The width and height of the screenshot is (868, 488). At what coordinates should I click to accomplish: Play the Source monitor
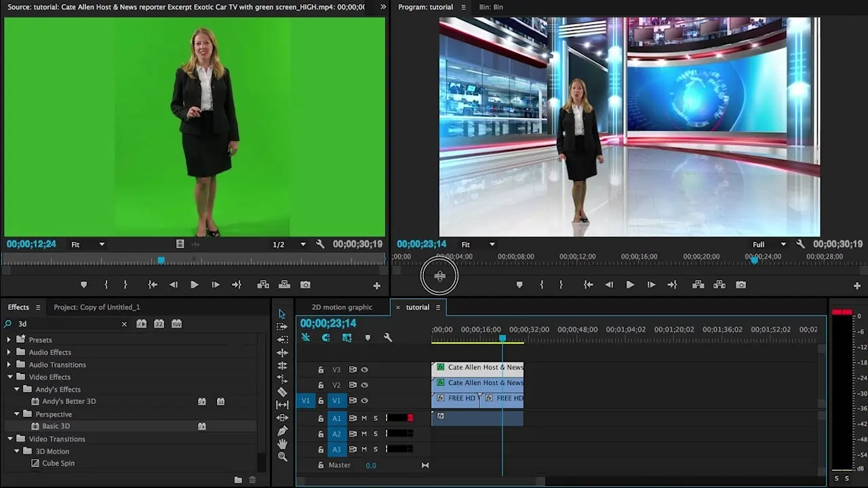tap(194, 285)
